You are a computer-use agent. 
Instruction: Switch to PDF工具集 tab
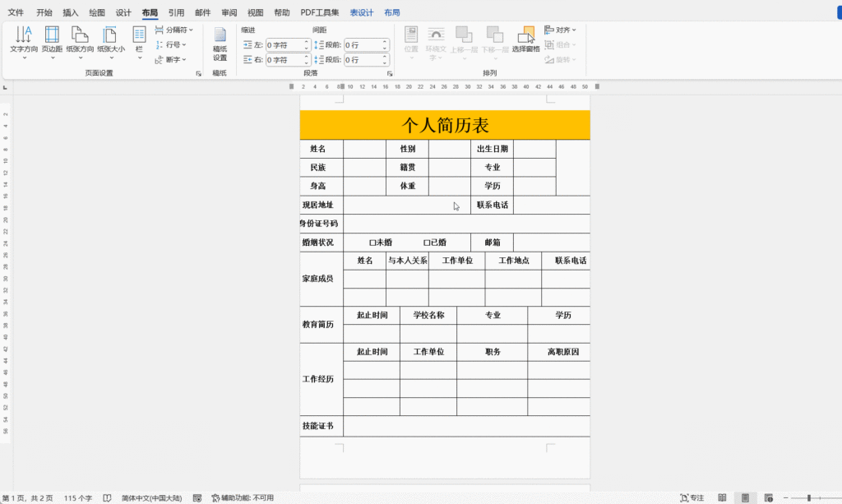click(320, 12)
